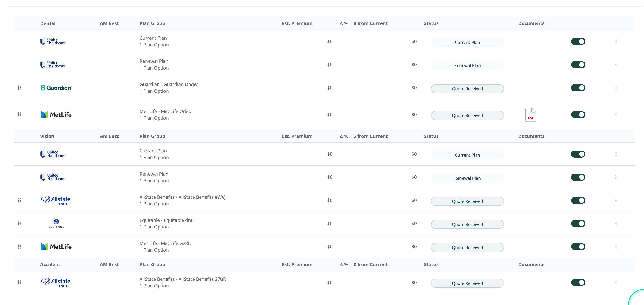Click drag handle for Accident AllState row
Image resolution: width=644 pixels, height=305 pixels.
[19, 282]
